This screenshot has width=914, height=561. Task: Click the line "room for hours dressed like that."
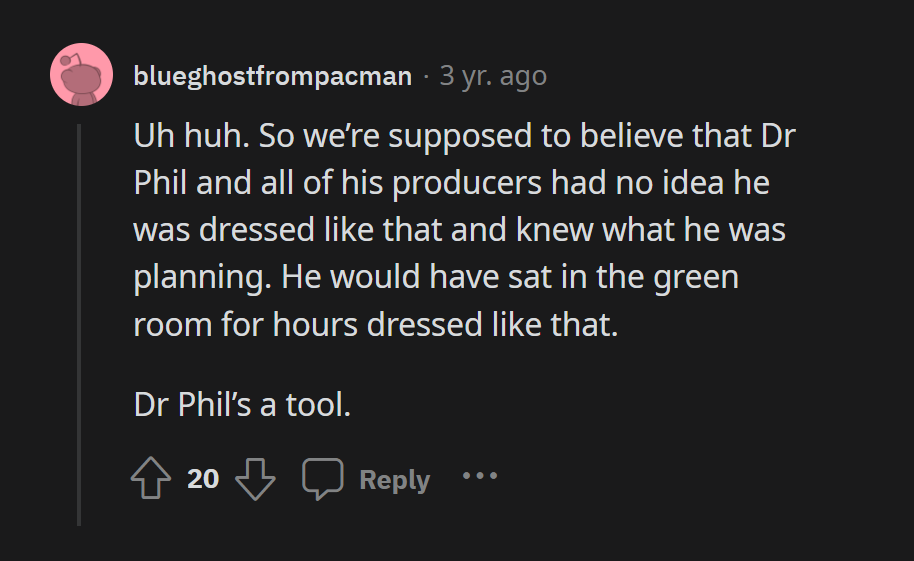[377, 325]
